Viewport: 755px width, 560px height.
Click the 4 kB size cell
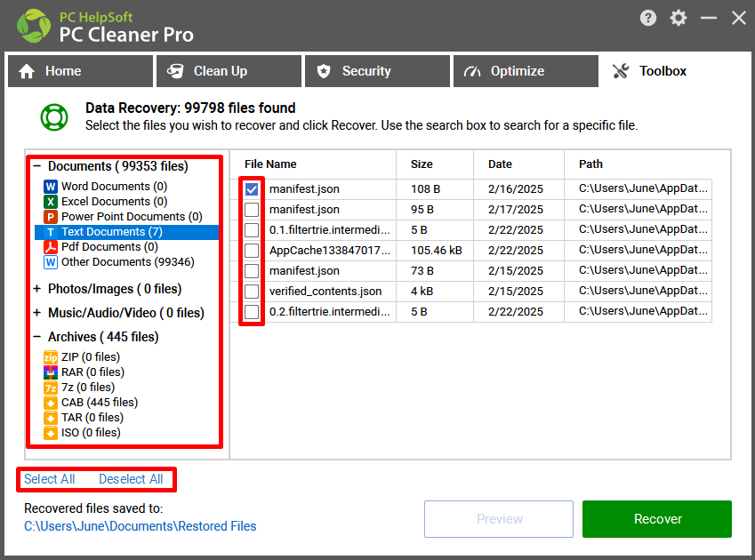(422, 292)
